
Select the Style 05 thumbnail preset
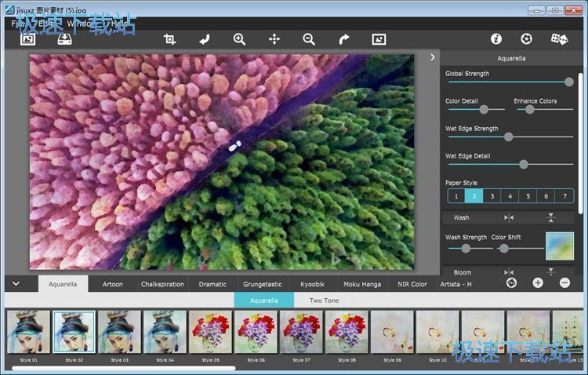pyautogui.click(x=210, y=333)
